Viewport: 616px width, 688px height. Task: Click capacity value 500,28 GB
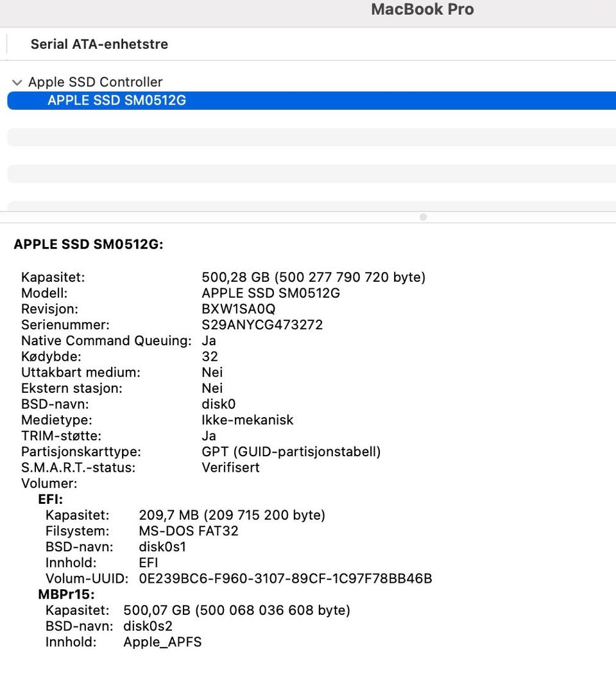pyautogui.click(x=314, y=277)
